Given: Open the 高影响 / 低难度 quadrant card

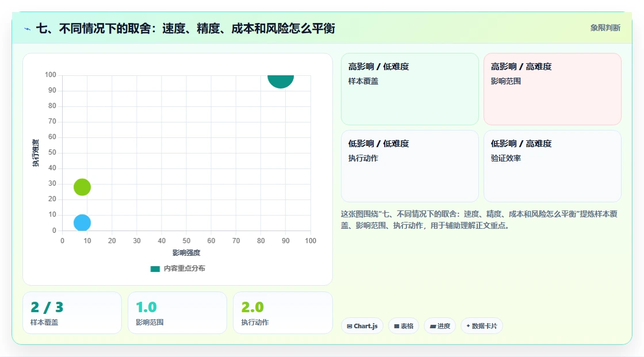Looking at the screenshot, I should pos(410,89).
